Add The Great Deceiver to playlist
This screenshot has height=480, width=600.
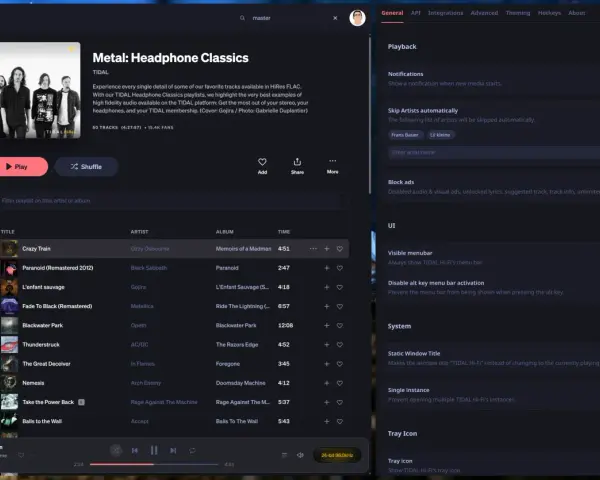pyautogui.click(x=327, y=364)
